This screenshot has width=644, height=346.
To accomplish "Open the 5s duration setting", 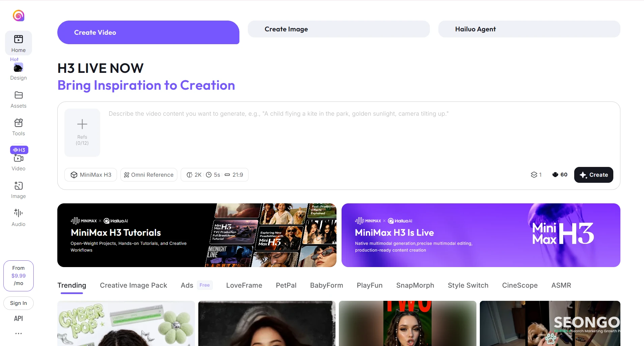I will click(213, 175).
